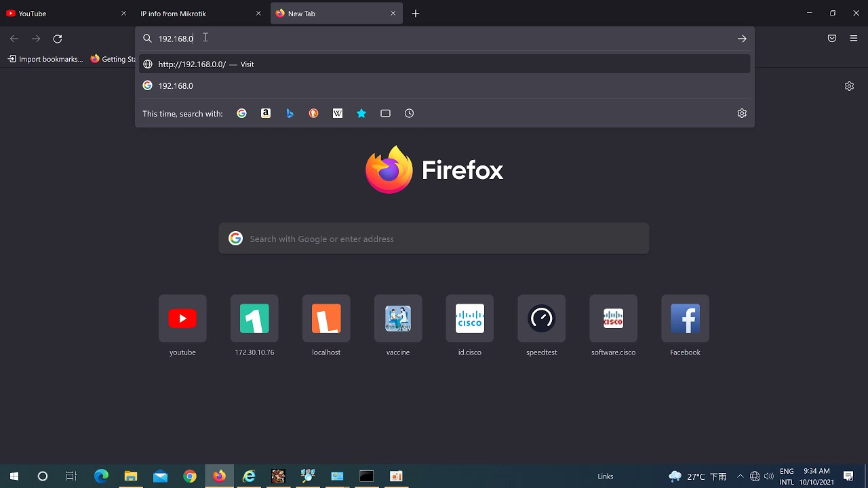Switch ENG INTL input language

pyautogui.click(x=787, y=476)
